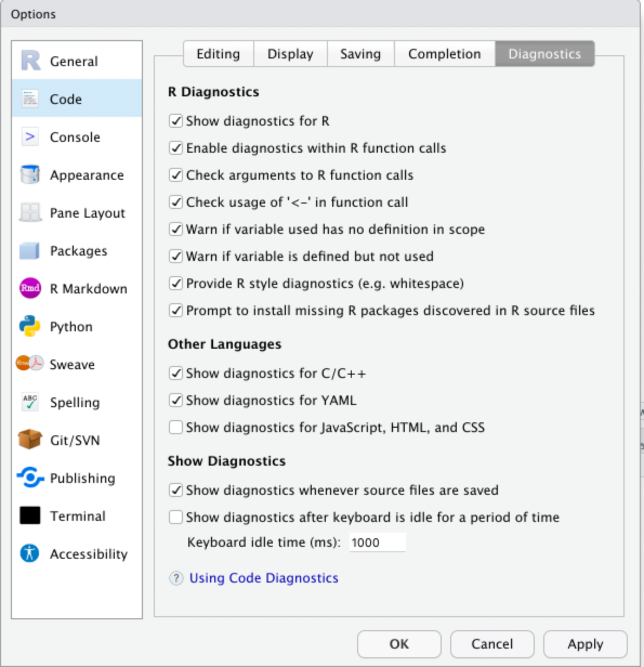Select the Console section icon

(30, 137)
